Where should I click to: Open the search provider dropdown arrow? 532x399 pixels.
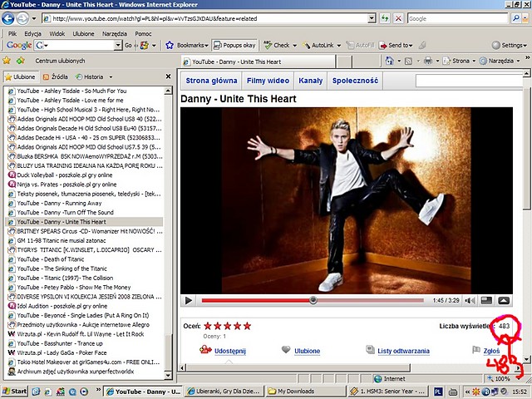[x=525, y=18]
